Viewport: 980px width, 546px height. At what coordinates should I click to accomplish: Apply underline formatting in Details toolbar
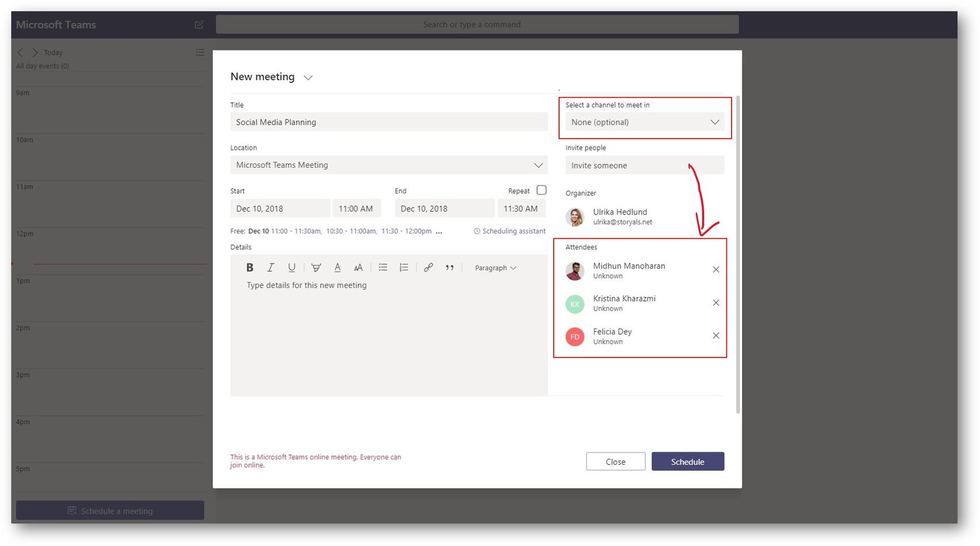tap(292, 268)
